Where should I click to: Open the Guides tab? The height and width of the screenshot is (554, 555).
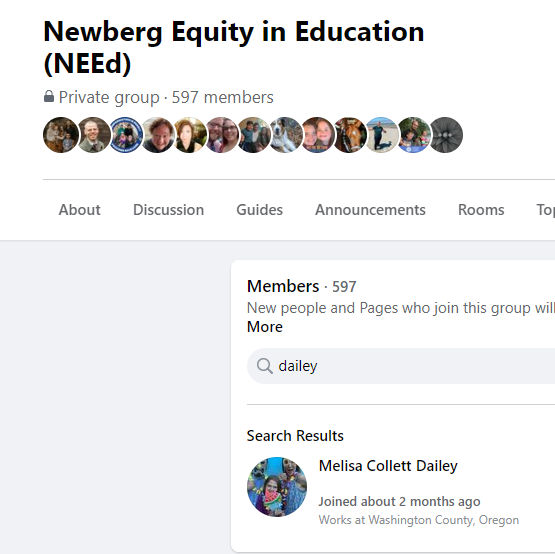259,210
